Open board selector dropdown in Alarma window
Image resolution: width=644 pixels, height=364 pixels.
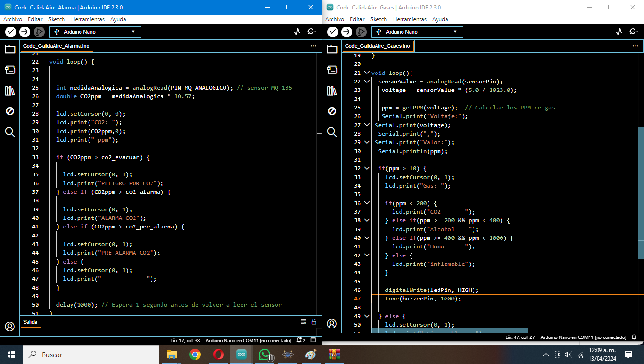95,32
